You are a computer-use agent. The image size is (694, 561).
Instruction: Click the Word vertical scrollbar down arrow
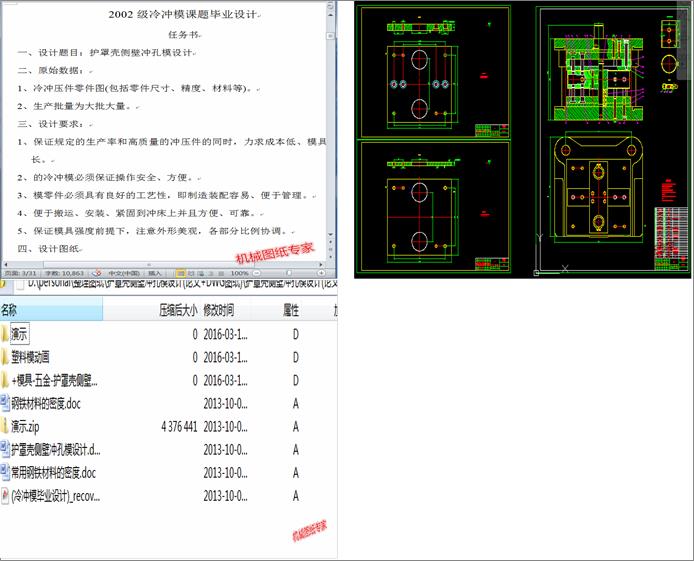click(x=330, y=235)
